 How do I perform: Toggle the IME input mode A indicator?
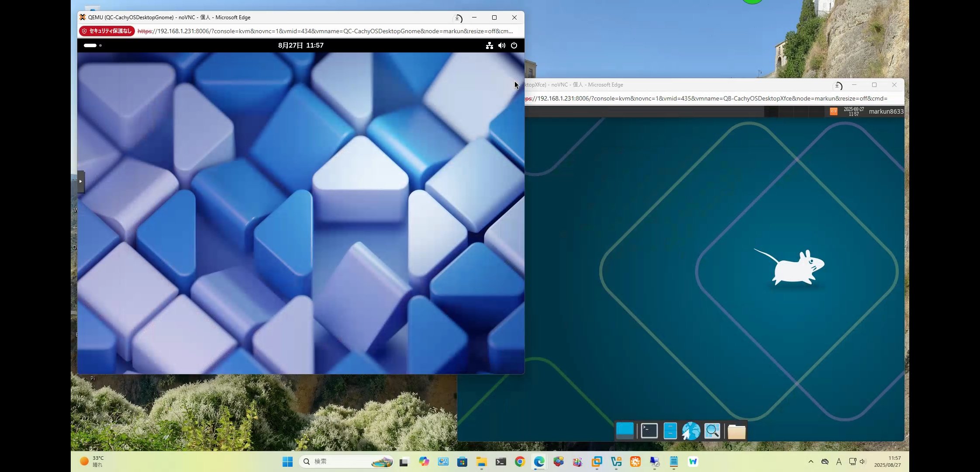tap(839, 462)
